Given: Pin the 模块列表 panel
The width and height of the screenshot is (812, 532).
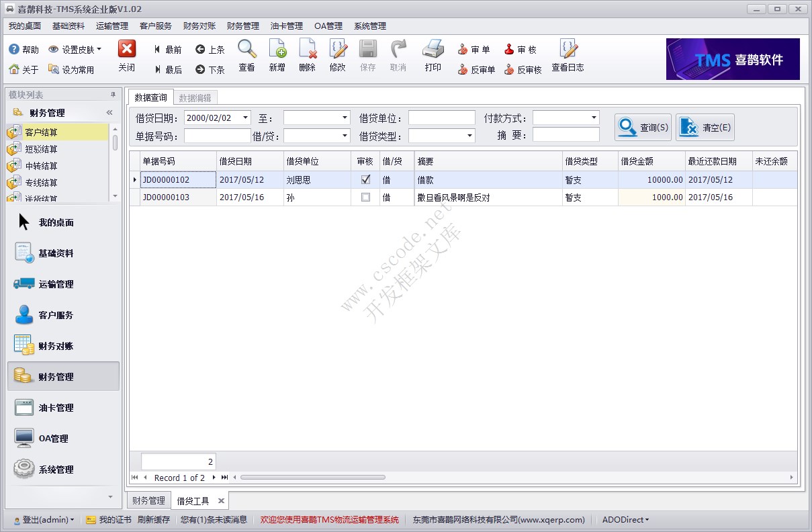Looking at the screenshot, I should pos(113,95).
